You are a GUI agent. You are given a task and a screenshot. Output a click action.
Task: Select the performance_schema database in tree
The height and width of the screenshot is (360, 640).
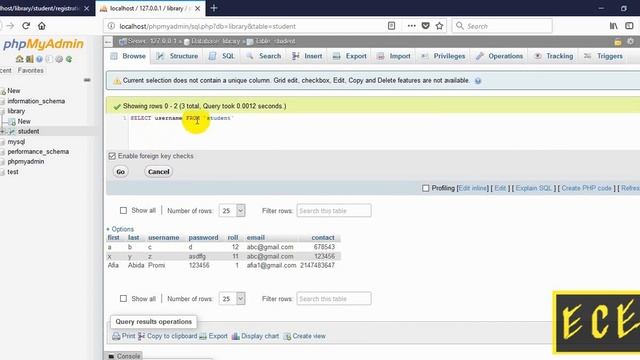pos(38,151)
